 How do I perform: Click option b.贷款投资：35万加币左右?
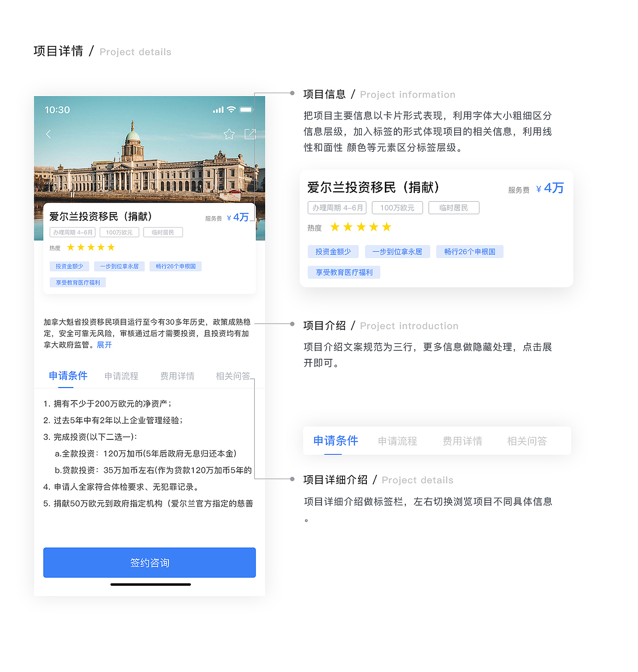tap(154, 471)
